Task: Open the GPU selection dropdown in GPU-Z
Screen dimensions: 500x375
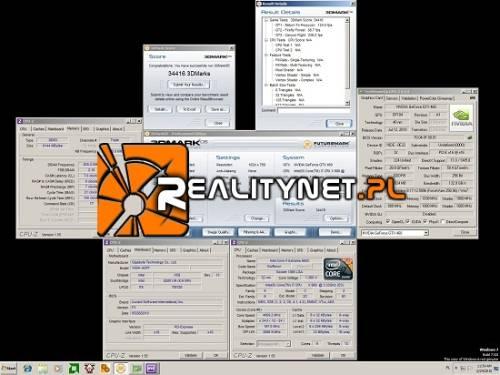Action: [395, 233]
